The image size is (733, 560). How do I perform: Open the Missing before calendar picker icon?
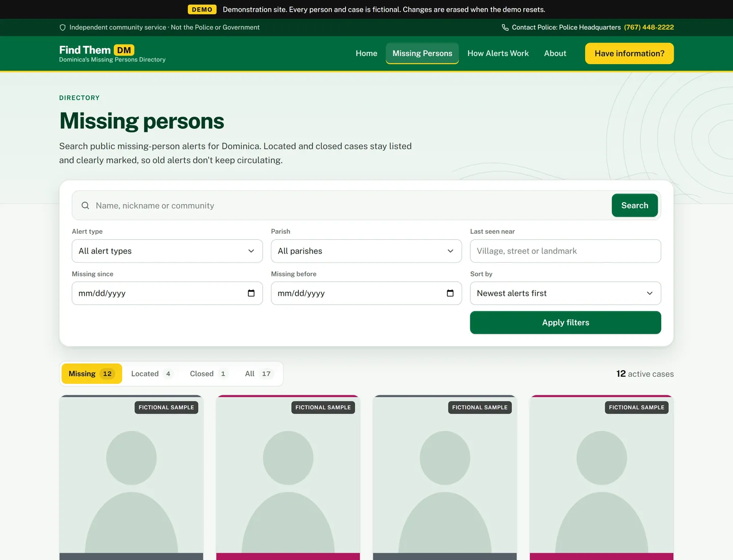(x=450, y=293)
